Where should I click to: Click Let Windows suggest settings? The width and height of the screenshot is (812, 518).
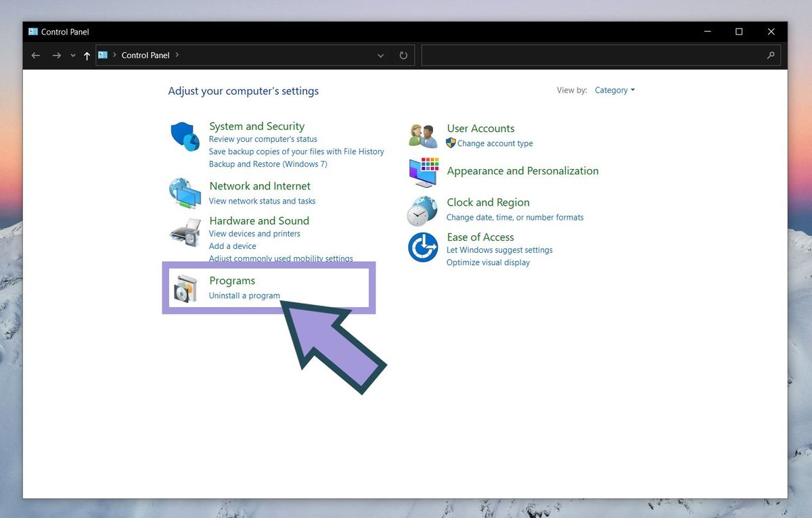pyautogui.click(x=499, y=250)
